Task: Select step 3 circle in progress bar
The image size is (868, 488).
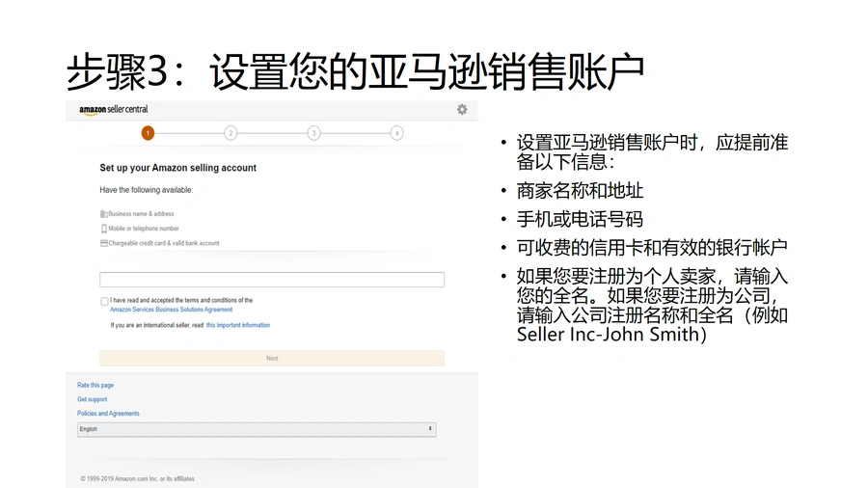Action: point(313,133)
